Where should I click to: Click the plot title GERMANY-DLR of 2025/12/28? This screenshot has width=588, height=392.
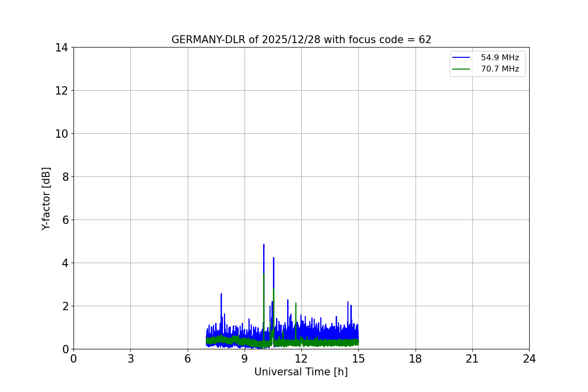coord(301,40)
